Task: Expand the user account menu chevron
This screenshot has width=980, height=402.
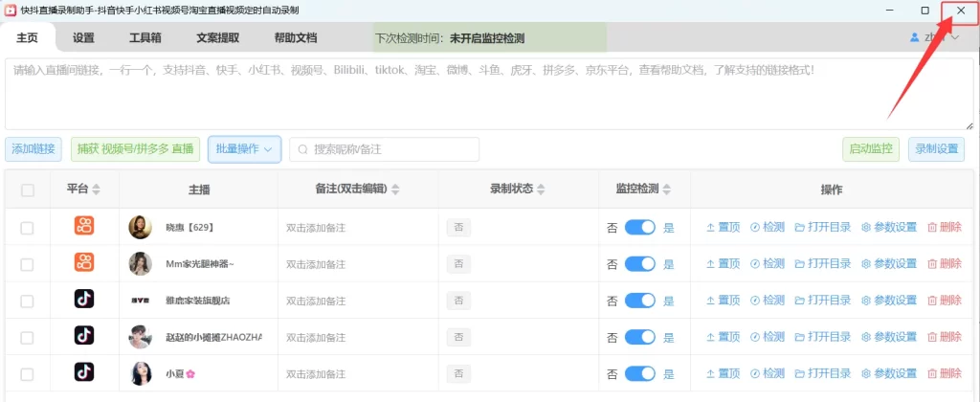Action: click(x=954, y=37)
